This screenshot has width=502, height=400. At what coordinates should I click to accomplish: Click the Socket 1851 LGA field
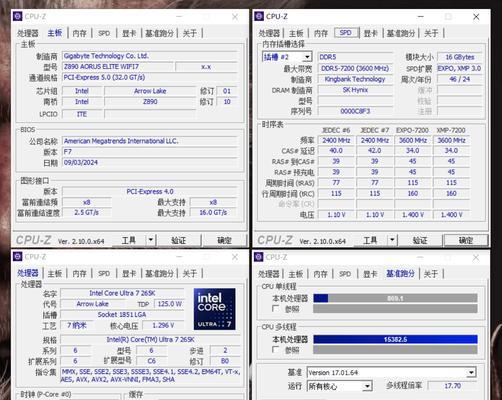122,314
